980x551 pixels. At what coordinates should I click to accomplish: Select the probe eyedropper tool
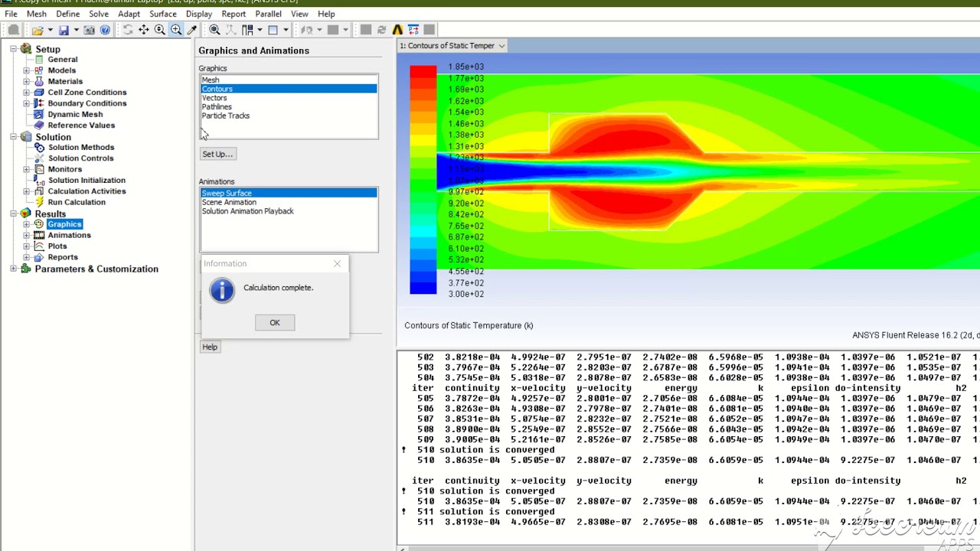click(192, 30)
